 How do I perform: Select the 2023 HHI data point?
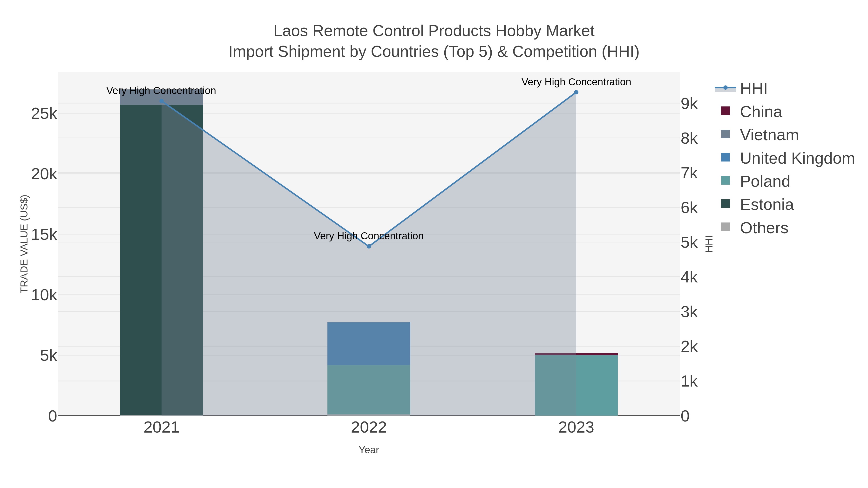(x=576, y=92)
